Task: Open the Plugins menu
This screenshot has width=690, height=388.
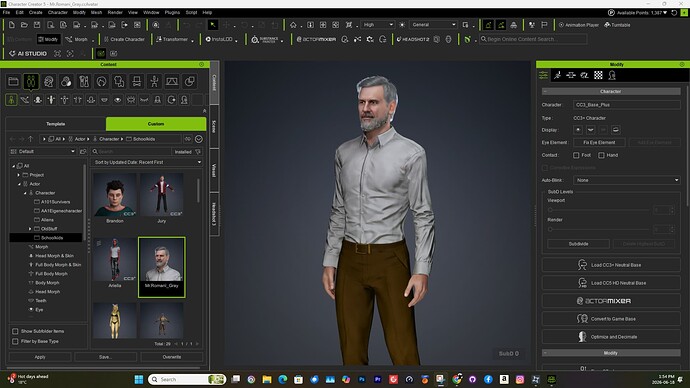Action: click(x=172, y=12)
